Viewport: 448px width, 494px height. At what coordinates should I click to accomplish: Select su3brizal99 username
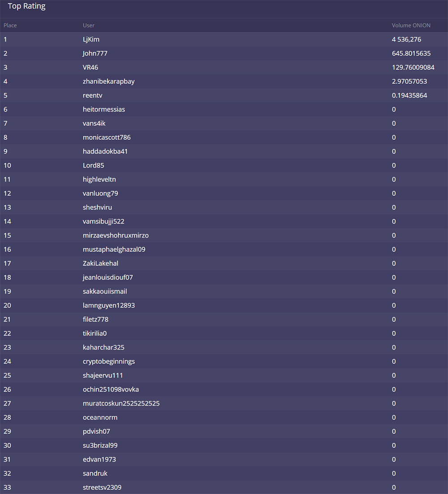point(100,446)
